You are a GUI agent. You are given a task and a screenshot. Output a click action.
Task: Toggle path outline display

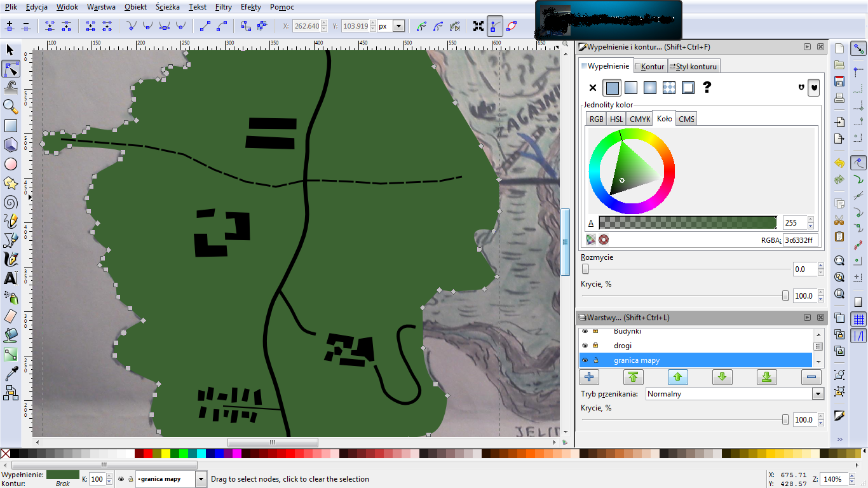[512, 26]
